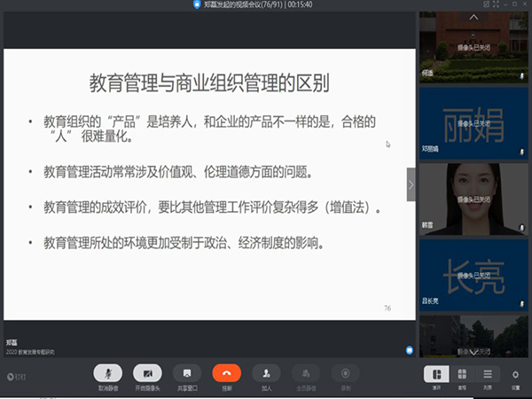This screenshot has width=532, height=399.
Task: Click the bullet starting 教育管理所处的环境
Action: click(x=184, y=243)
